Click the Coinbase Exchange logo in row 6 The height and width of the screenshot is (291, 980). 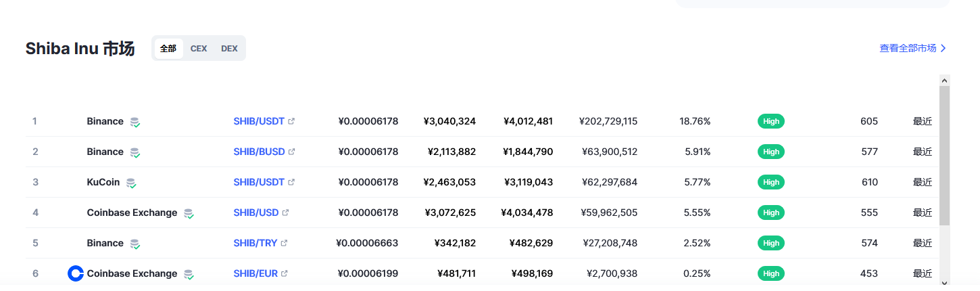(x=76, y=273)
